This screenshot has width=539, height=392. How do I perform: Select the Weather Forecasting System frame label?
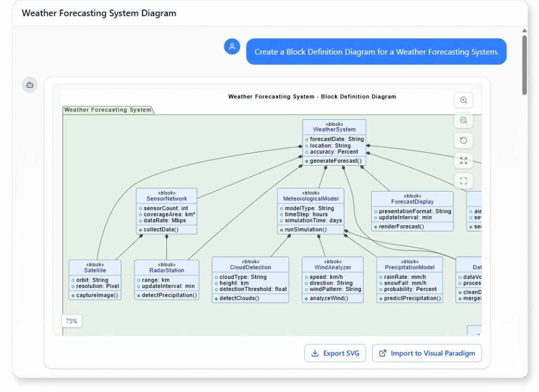click(x=108, y=109)
